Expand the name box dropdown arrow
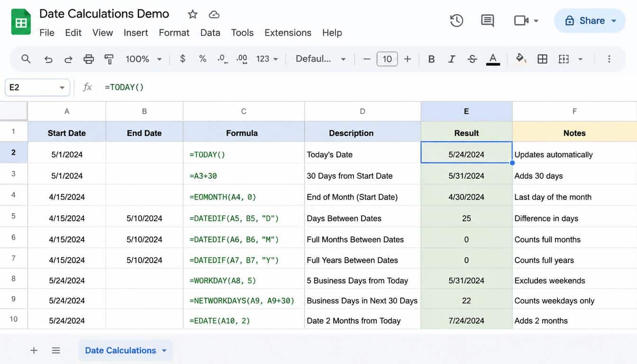637x364 pixels. pos(62,88)
